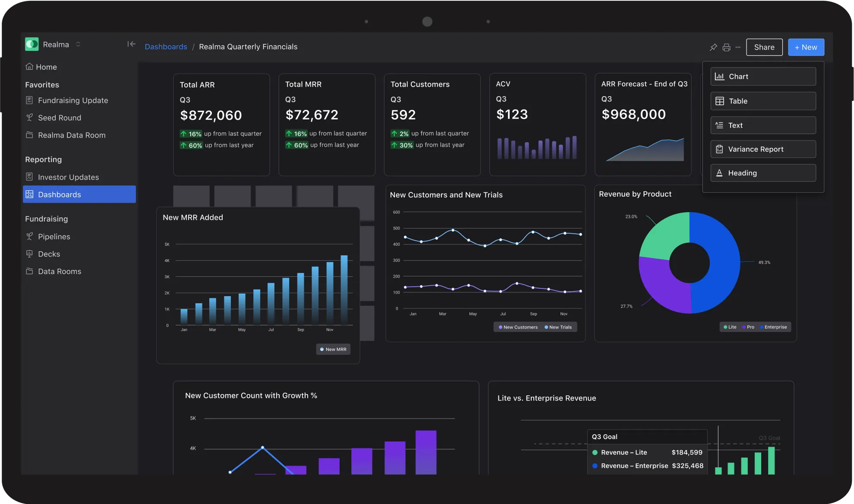854x504 pixels.
Task: Click the pin dashboard icon
Action: tap(713, 47)
